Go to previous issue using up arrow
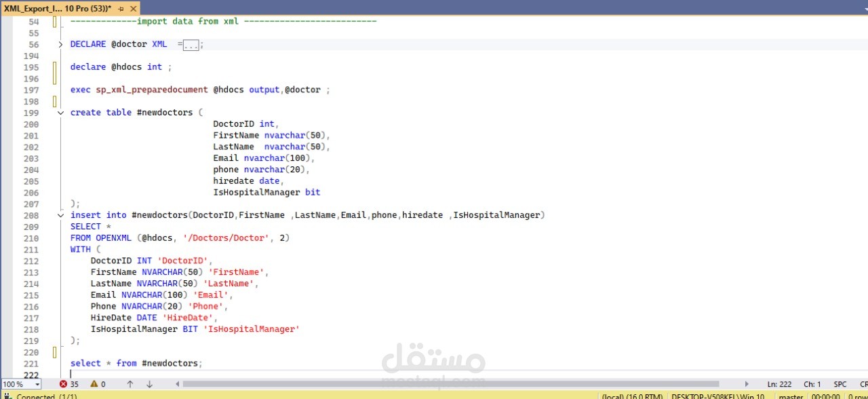The image size is (868, 399). 130,384
